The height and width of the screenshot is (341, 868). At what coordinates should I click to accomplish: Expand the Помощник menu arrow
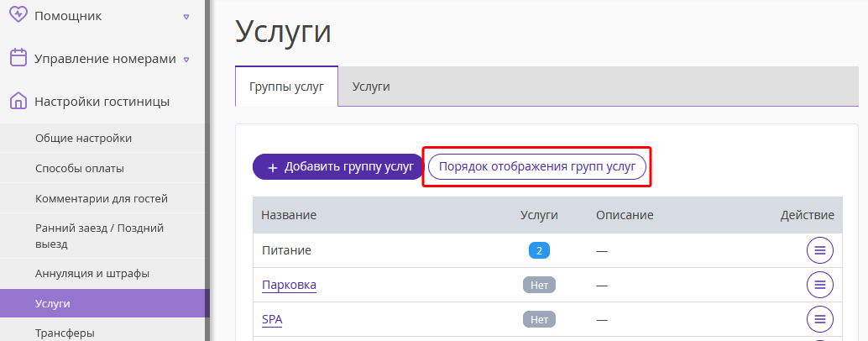(x=186, y=17)
